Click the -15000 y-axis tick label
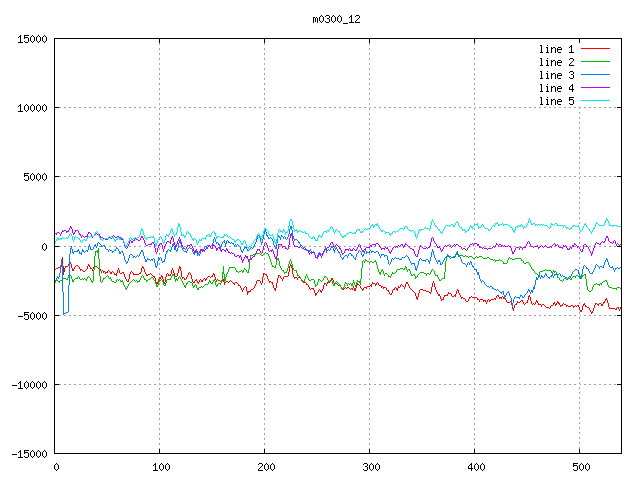This screenshot has height=480, width=640. (29, 454)
